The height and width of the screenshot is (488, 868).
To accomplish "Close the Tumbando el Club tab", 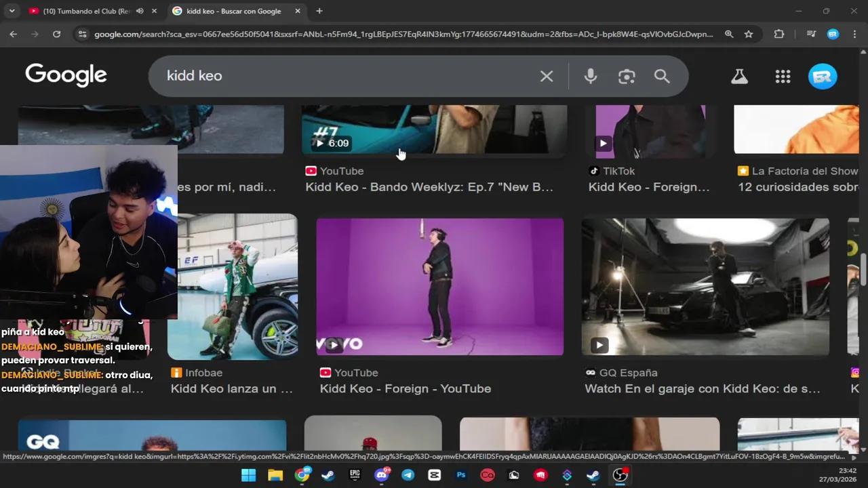I will click(154, 11).
